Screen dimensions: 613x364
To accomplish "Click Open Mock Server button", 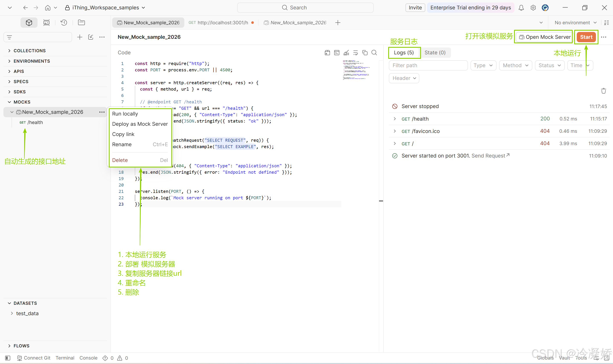I will 545,37.
